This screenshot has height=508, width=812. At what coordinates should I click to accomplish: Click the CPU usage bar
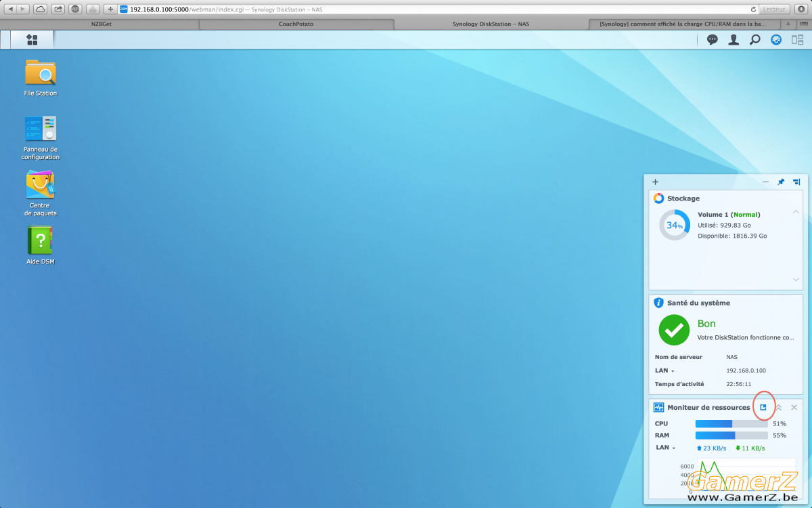731,424
